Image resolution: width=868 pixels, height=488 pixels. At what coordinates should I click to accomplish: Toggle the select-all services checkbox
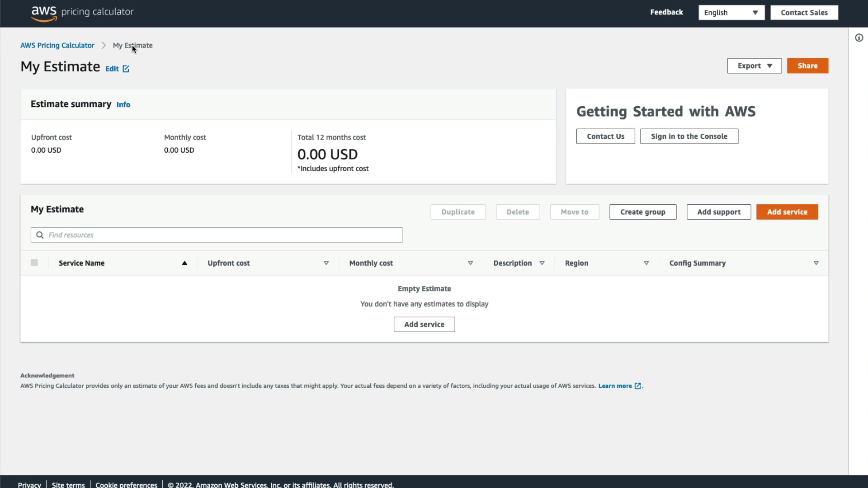pos(34,263)
